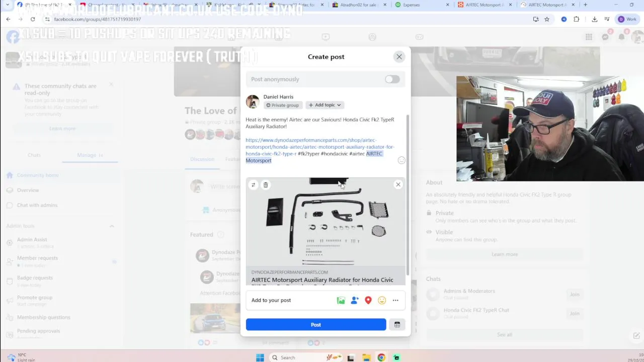The height and width of the screenshot is (362, 644).
Task: Open the Facebook menu grid icon
Action: pos(589,37)
